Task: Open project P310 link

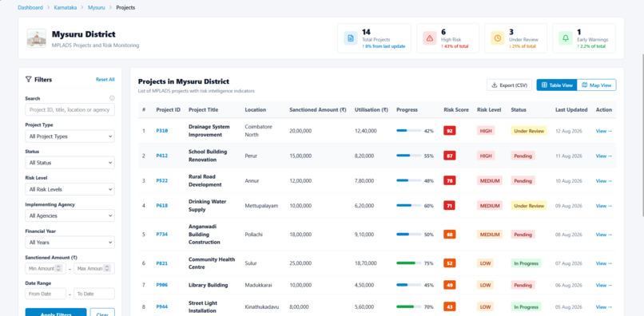Action: pos(162,131)
